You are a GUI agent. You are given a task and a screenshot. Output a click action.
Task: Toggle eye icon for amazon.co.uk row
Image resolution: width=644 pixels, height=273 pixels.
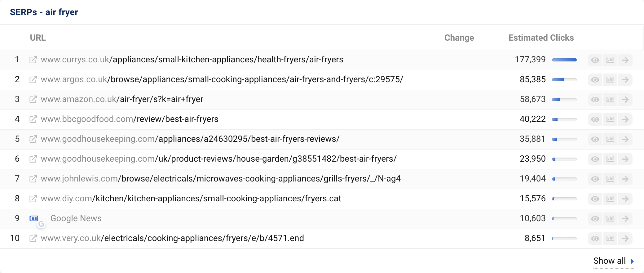pyautogui.click(x=595, y=100)
